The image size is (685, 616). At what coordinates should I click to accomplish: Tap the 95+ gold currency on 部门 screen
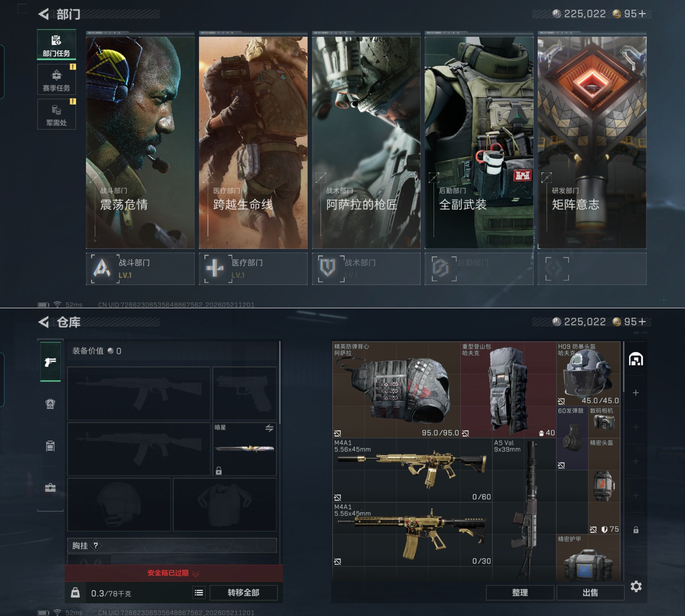(629, 13)
